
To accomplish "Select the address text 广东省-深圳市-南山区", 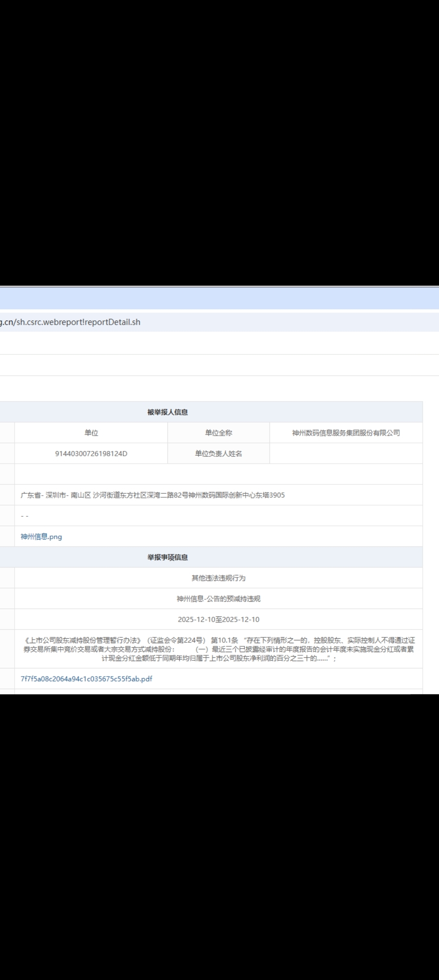I will click(x=56, y=495).
